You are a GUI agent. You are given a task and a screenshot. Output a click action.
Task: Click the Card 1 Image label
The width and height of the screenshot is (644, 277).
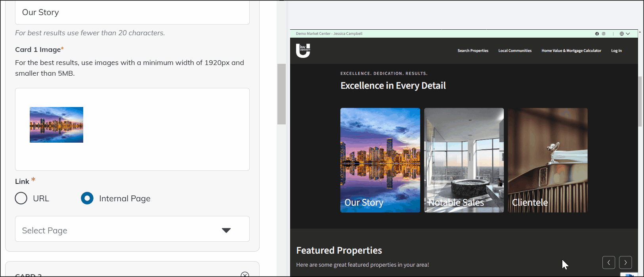(x=39, y=50)
